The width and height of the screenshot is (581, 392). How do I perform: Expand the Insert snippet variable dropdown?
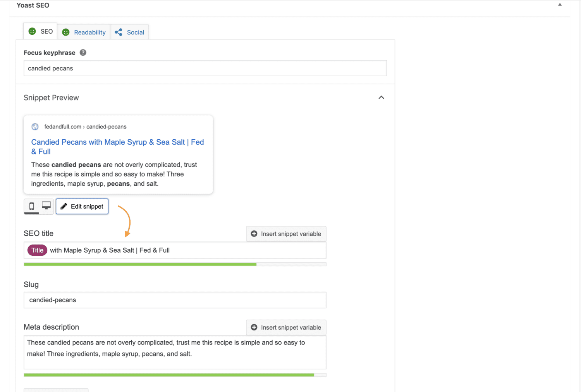pyautogui.click(x=286, y=234)
